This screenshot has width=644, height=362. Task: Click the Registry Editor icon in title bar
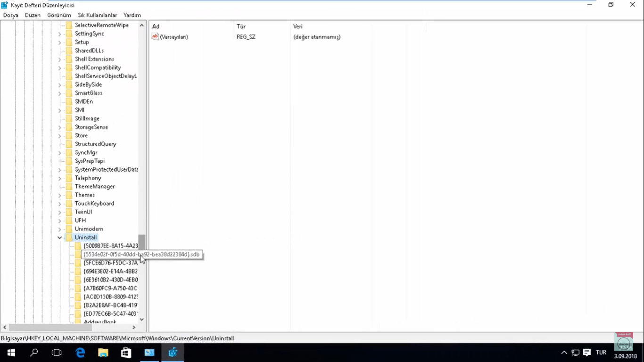[x=5, y=5]
